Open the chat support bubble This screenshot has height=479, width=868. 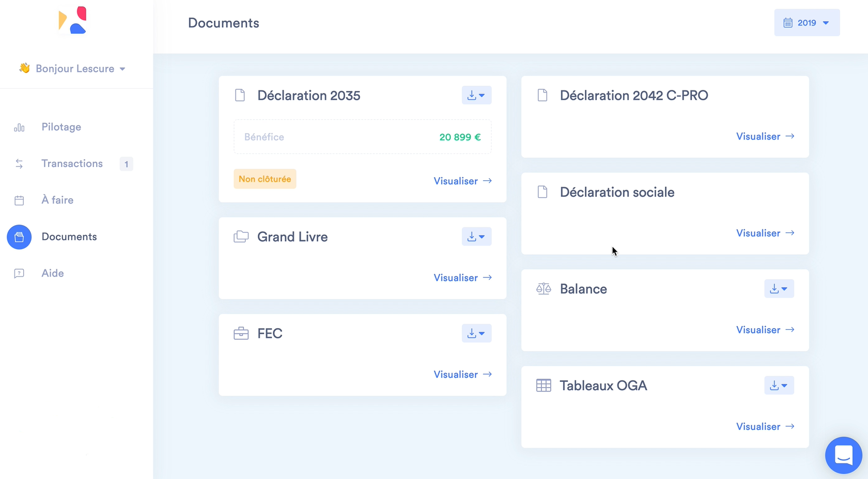tap(843, 455)
